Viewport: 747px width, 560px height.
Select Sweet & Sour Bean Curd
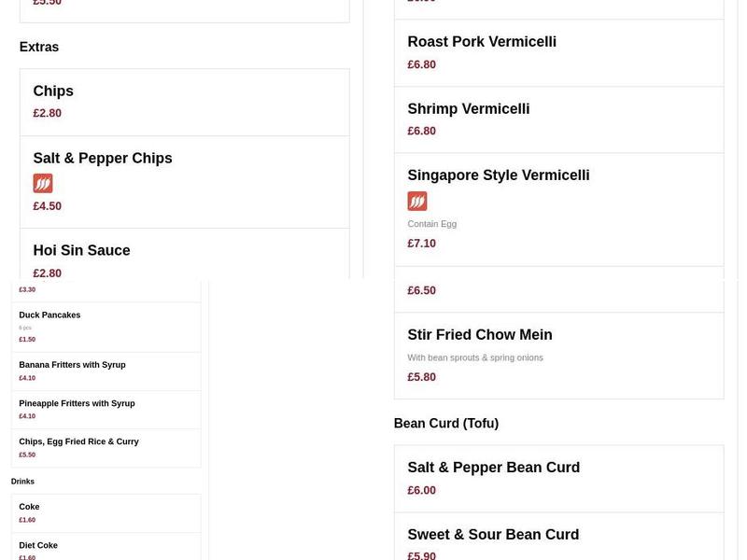coord(493,534)
